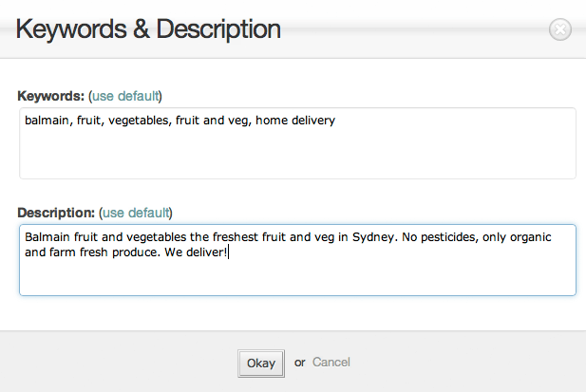Click blank space below the description text
This screenshot has width=586, height=392.
297,278
